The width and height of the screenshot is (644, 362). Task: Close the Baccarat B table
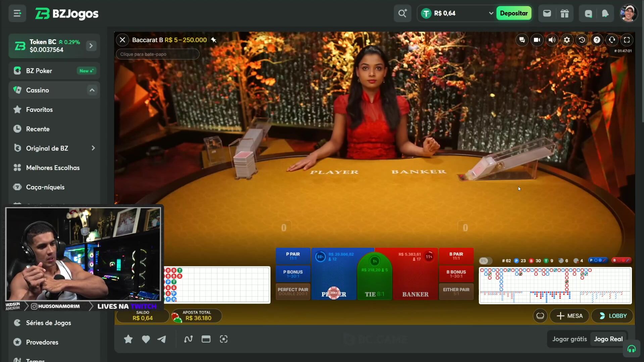[x=122, y=40]
